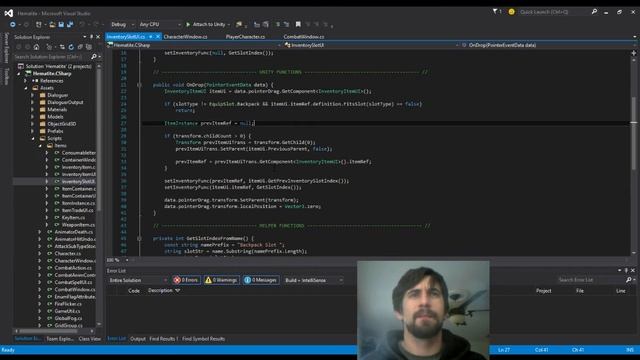
Task: Click the Navigate Backward toolbar button
Action: tap(13, 24)
